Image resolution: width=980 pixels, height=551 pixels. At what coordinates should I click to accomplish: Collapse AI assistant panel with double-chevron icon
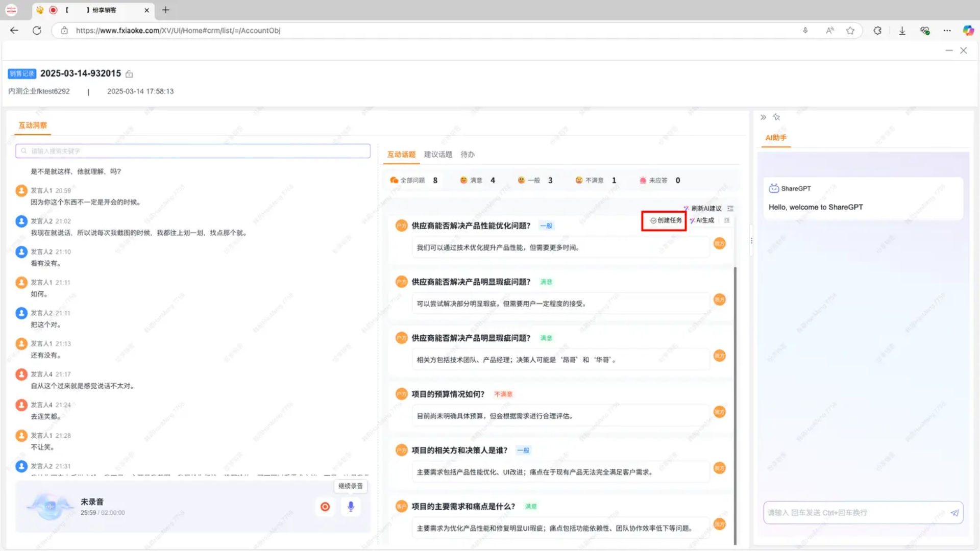[763, 117]
